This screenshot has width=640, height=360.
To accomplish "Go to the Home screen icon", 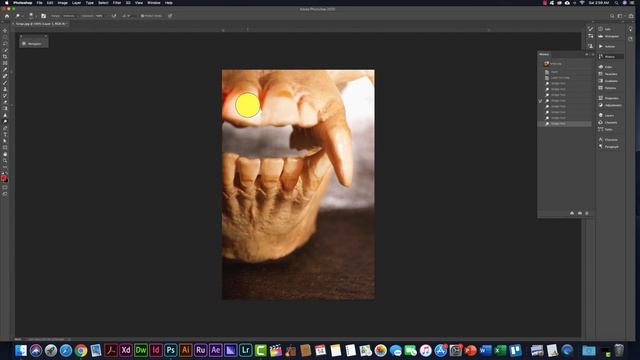I will coord(7,16).
